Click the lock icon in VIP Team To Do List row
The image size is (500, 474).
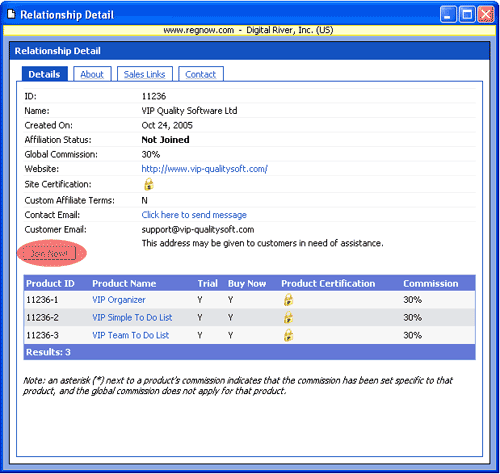coord(288,335)
